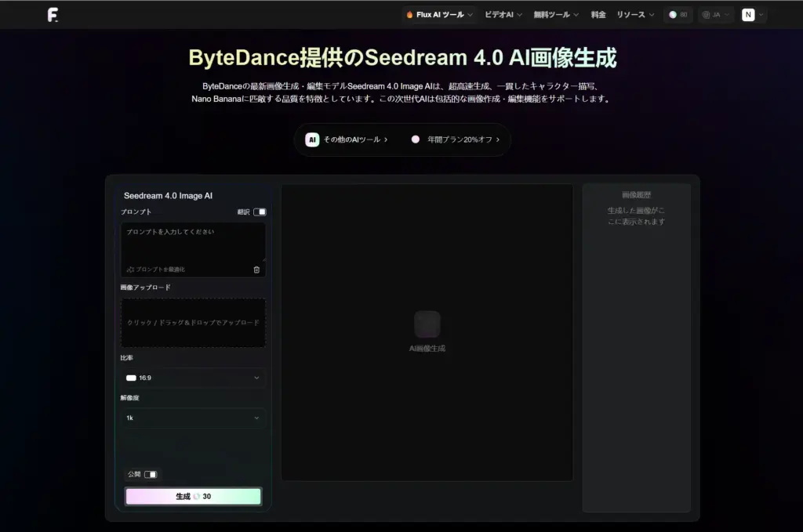Open the JA language selector
The image size is (803, 532).
(715, 15)
